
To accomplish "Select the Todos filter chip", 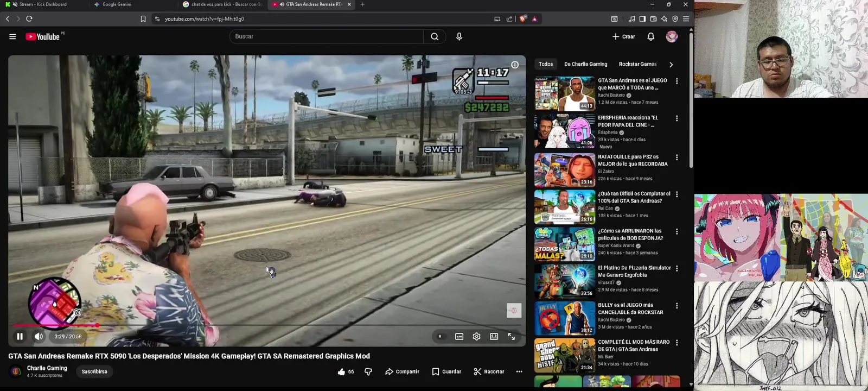I will [546, 64].
